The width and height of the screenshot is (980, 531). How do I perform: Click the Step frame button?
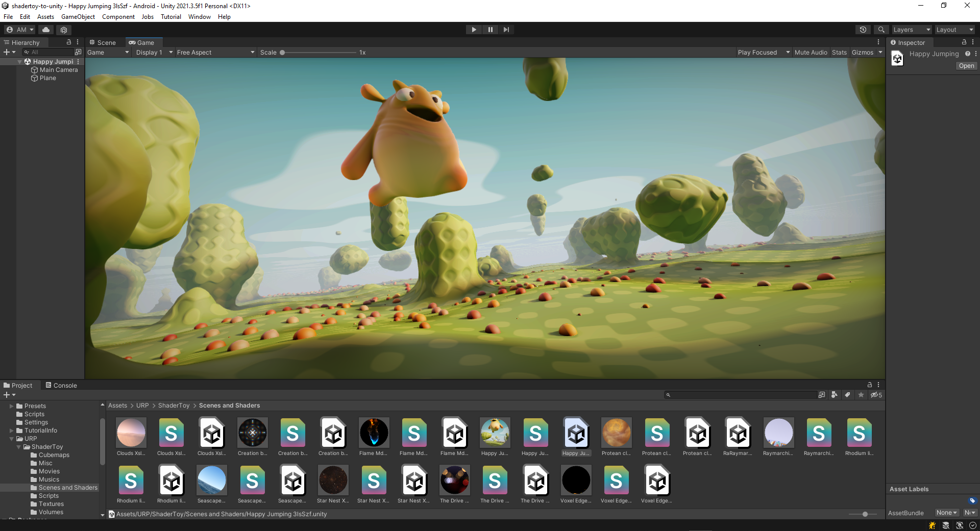pyautogui.click(x=506, y=30)
